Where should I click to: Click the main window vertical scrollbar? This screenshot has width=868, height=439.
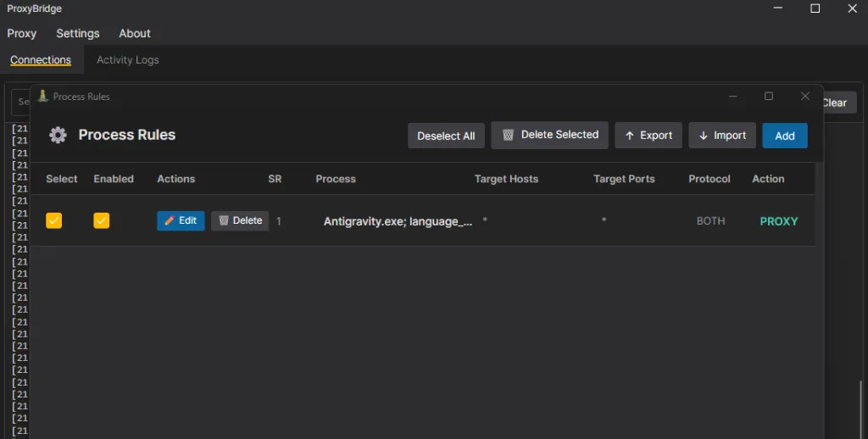861,407
